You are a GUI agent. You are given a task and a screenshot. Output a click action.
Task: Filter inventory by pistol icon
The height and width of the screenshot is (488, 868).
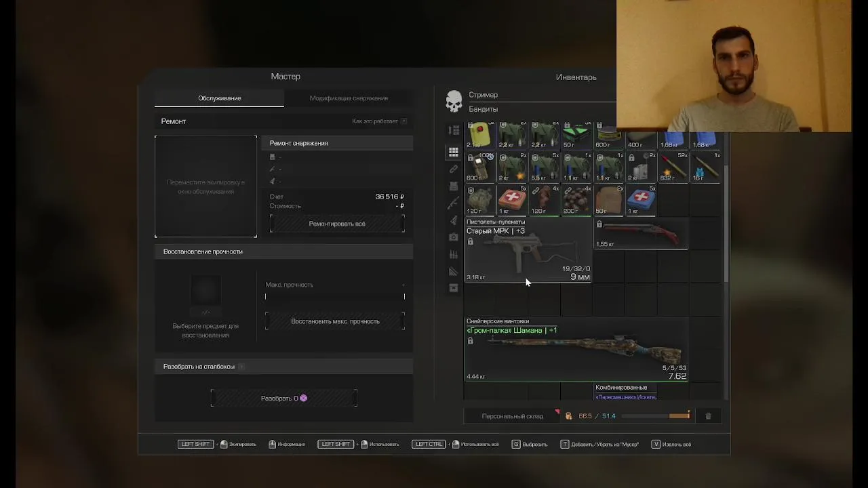[454, 220]
